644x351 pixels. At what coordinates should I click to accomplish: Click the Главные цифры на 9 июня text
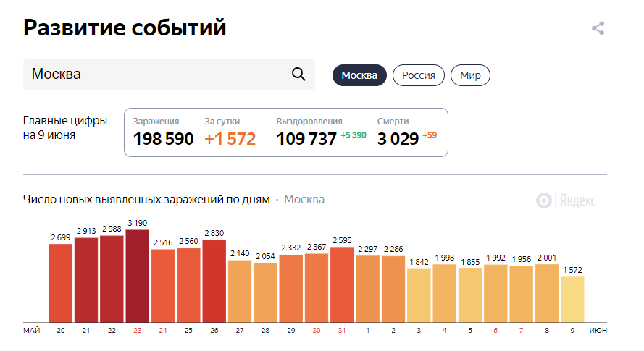tap(65, 127)
